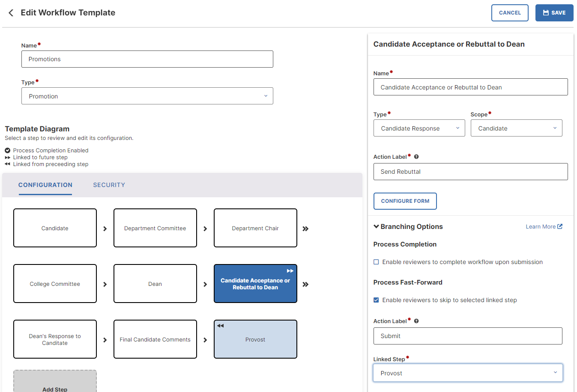Open the Linked Step dropdown showing Provost
This screenshot has width=577, height=392.
pyautogui.click(x=468, y=373)
